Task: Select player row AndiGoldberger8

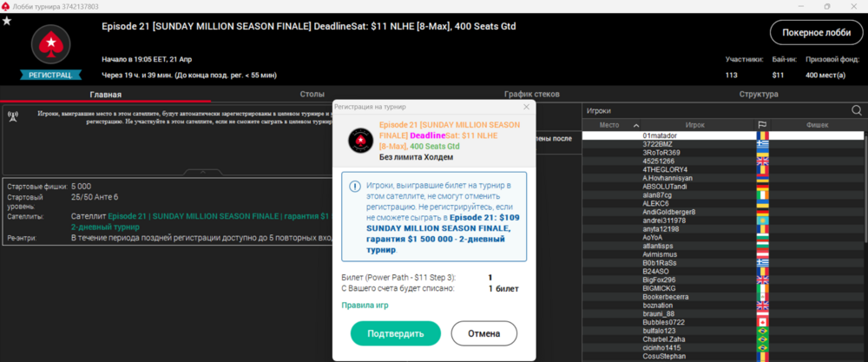Action: click(x=723, y=212)
